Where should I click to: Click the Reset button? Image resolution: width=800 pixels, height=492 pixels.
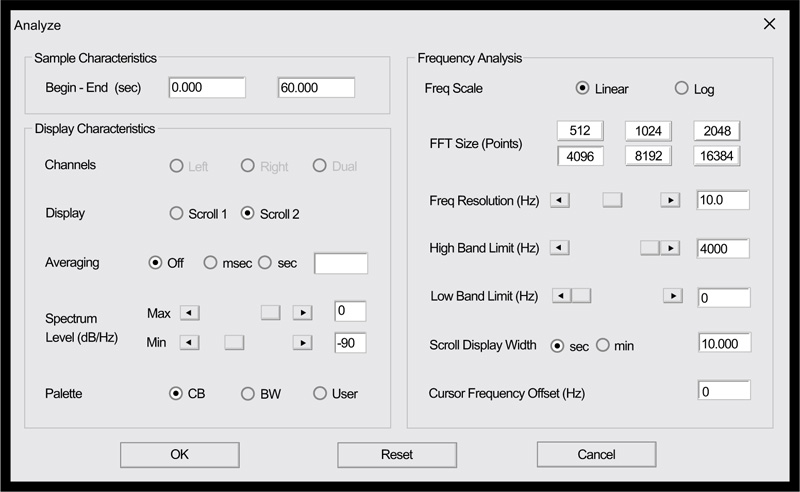(x=397, y=454)
